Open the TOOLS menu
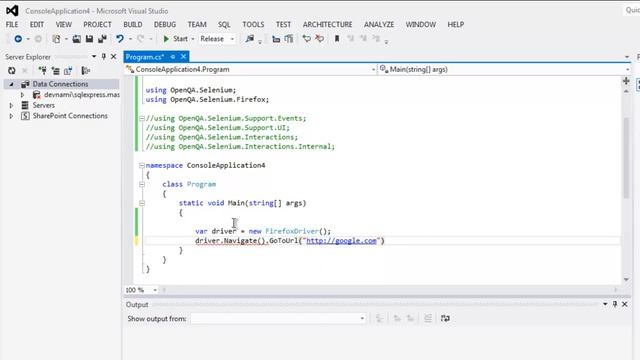The image size is (640, 360). [253, 24]
